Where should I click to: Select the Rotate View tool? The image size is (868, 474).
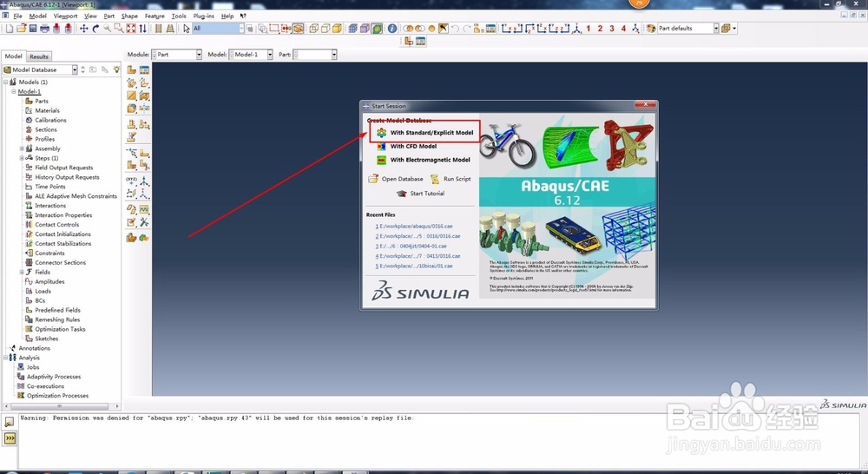[x=95, y=29]
